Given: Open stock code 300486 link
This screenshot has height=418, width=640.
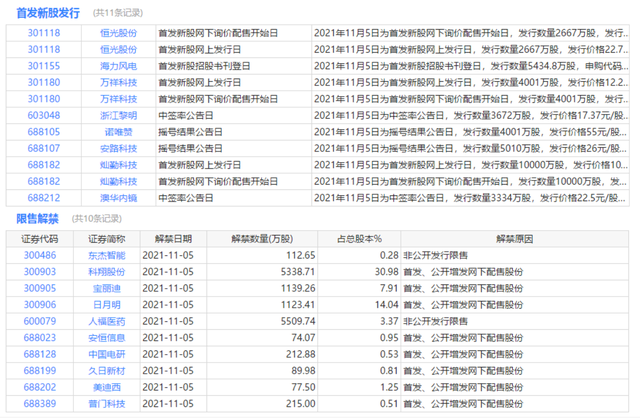Looking at the screenshot, I should 40,256.
